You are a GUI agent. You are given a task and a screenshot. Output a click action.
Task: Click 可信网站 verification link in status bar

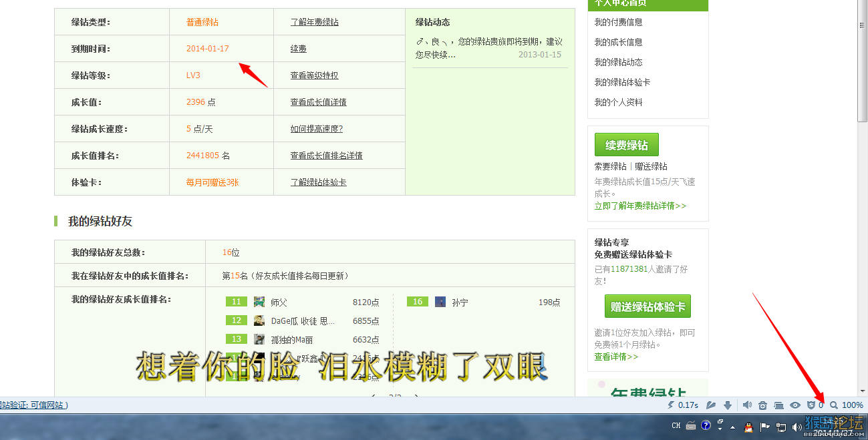pos(49,405)
